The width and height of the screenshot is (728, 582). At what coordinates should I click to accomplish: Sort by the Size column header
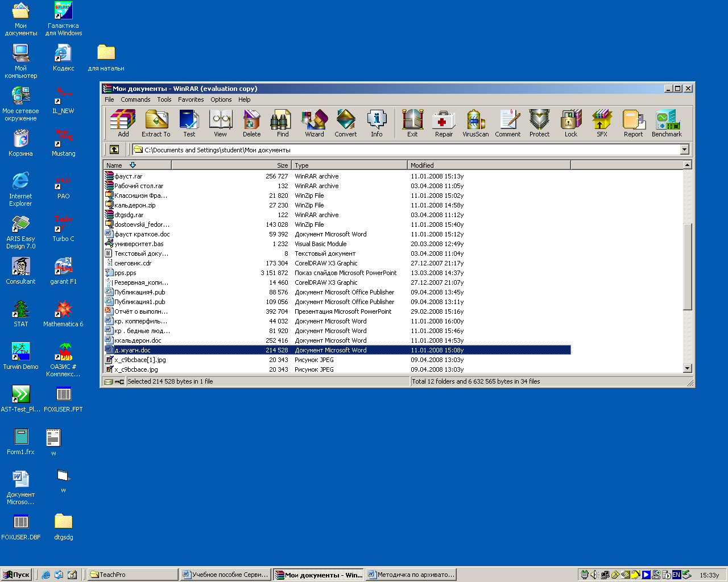(x=231, y=165)
